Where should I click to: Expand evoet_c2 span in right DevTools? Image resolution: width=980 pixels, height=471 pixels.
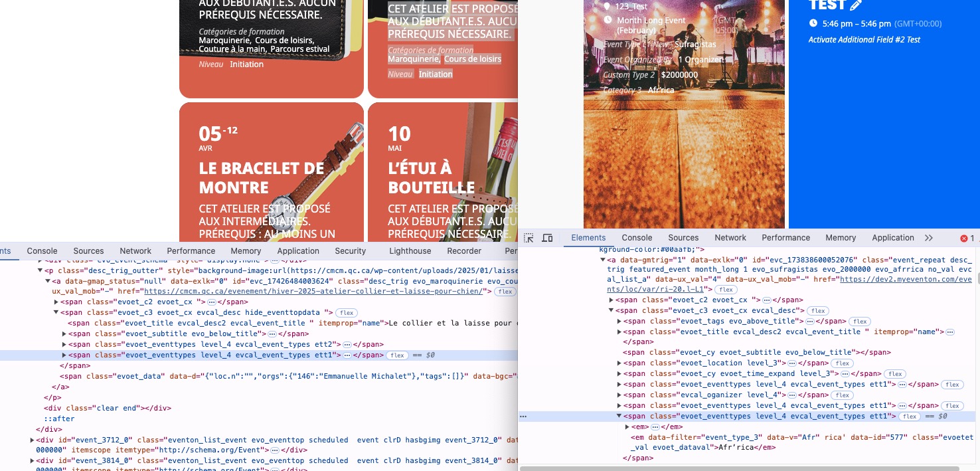click(x=612, y=300)
